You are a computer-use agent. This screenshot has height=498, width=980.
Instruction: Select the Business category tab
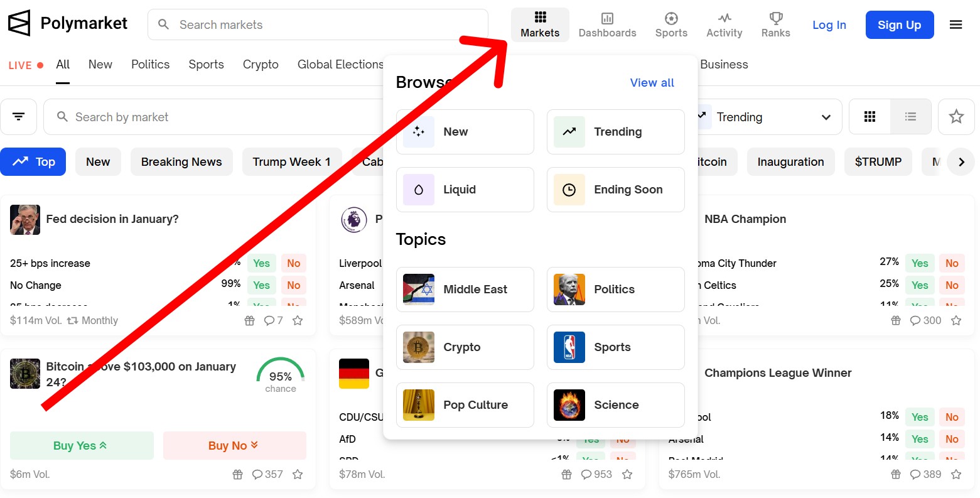click(724, 65)
